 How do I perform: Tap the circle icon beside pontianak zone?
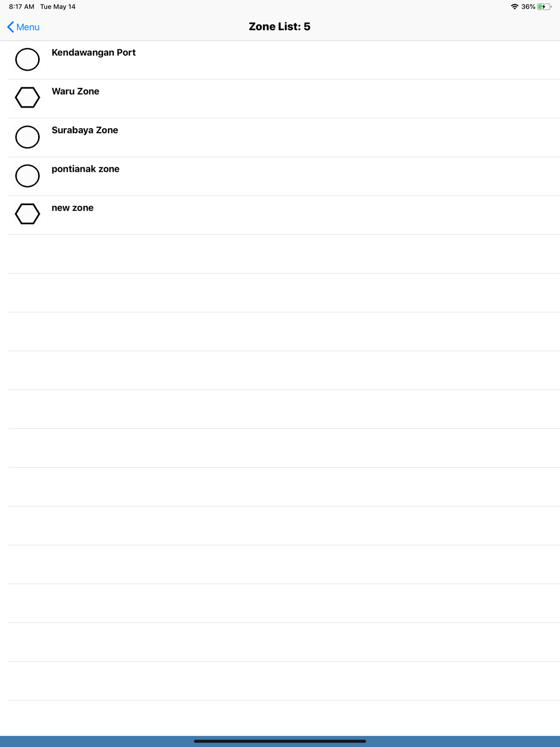click(27, 176)
